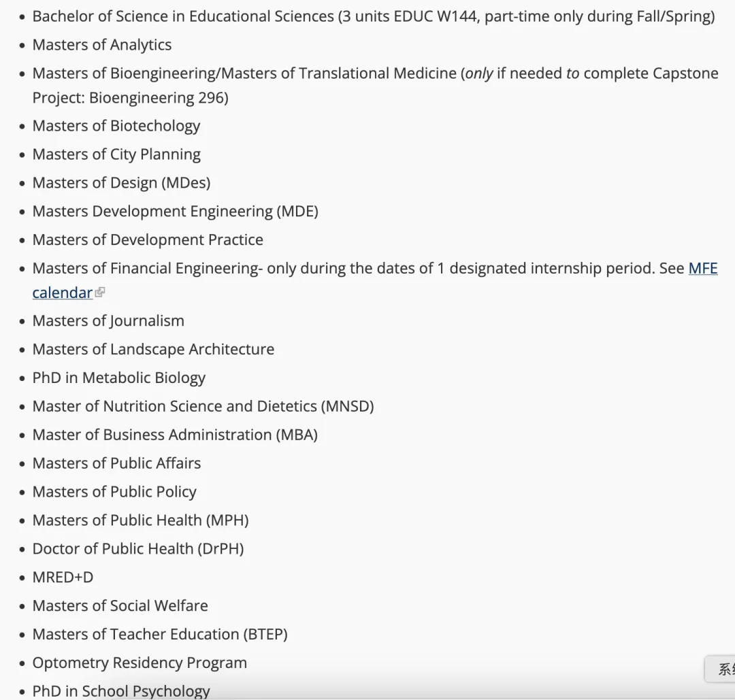Click Bachelor of Science in Educational Sciences text
Viewport: 735px width, 700px height.
tap(183, 16)
